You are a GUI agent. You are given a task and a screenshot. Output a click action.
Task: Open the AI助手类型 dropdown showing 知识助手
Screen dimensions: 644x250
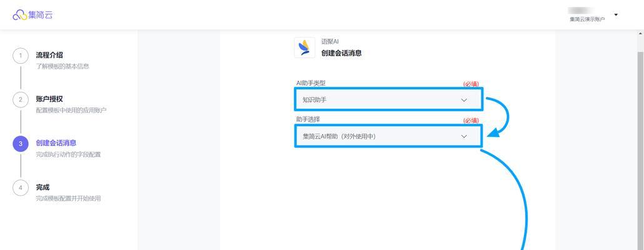pos(388,99)
